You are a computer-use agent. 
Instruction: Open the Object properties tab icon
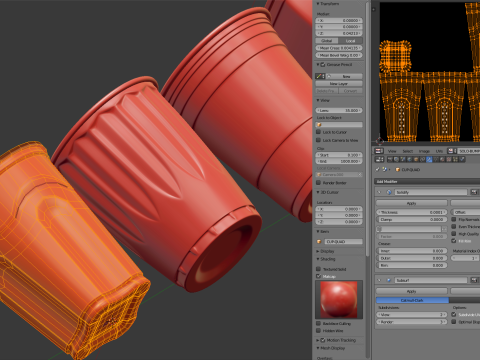click(416, 159)
